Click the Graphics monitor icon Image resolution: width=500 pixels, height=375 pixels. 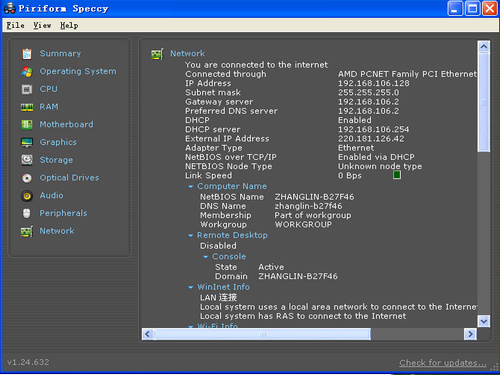click(x=27, y=142)
